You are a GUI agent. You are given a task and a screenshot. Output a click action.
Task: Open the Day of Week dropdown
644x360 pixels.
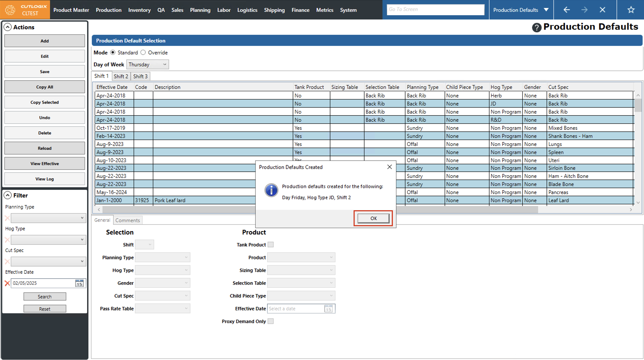[147, 64]
